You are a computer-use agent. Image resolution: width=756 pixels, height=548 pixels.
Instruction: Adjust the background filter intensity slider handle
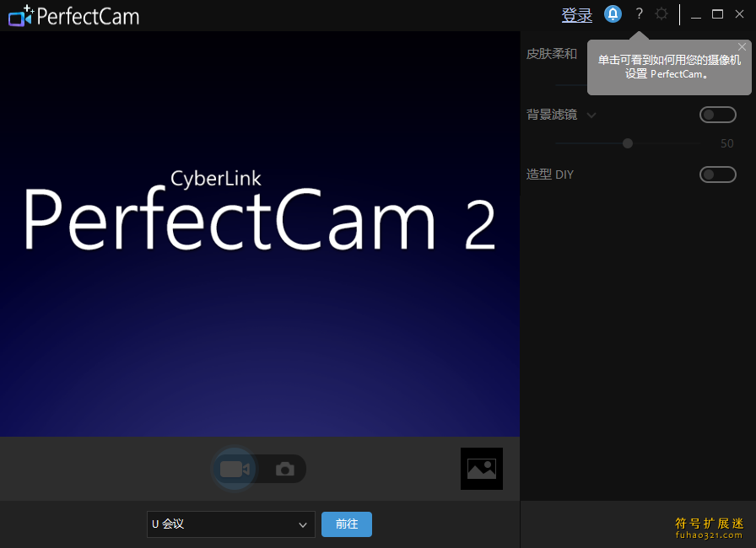(627, 143)
